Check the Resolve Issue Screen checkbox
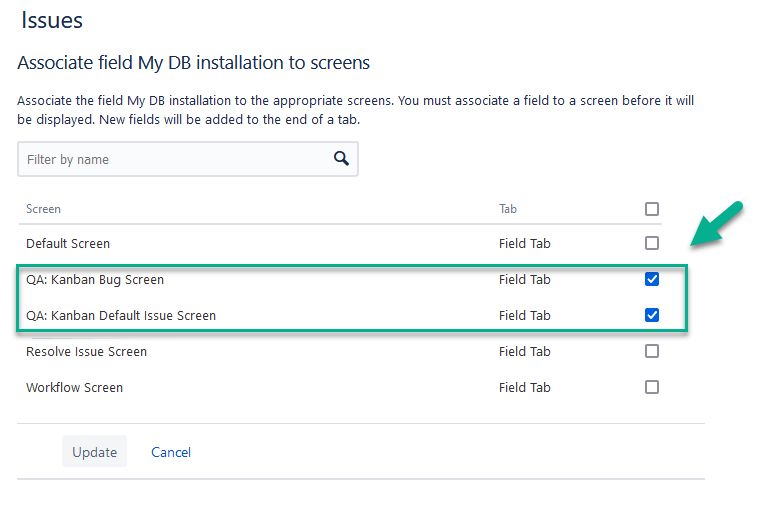 652,351
